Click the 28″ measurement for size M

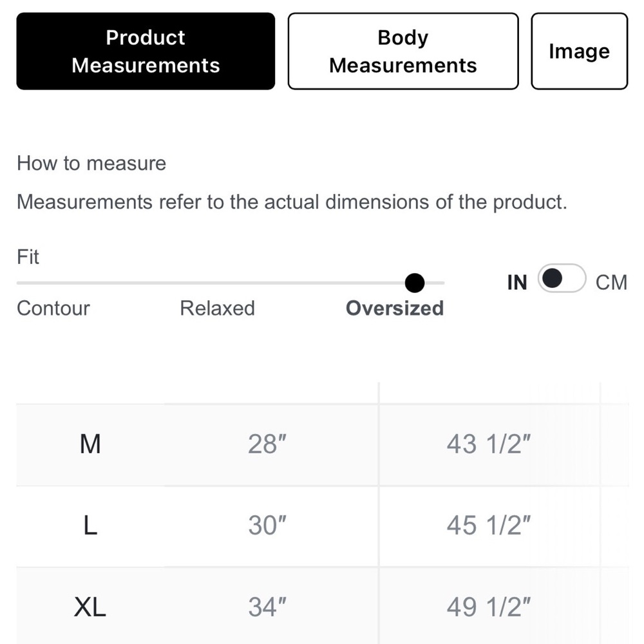point(267,444)
